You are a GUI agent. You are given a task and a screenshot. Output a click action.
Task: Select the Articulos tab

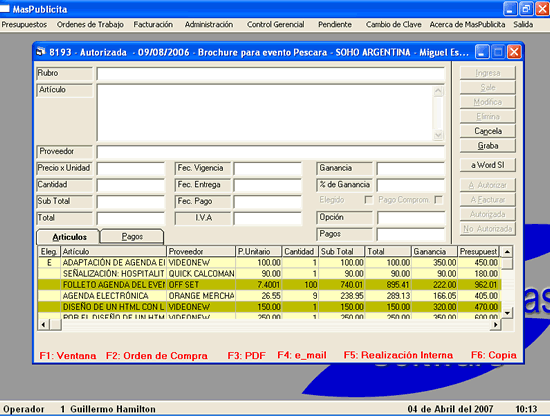69,237
